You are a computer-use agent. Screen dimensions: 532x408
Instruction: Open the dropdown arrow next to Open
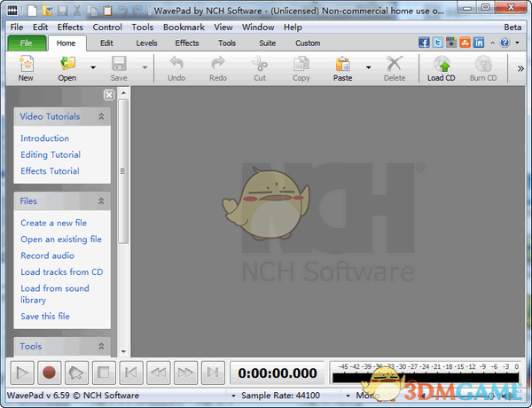point(93,67)
